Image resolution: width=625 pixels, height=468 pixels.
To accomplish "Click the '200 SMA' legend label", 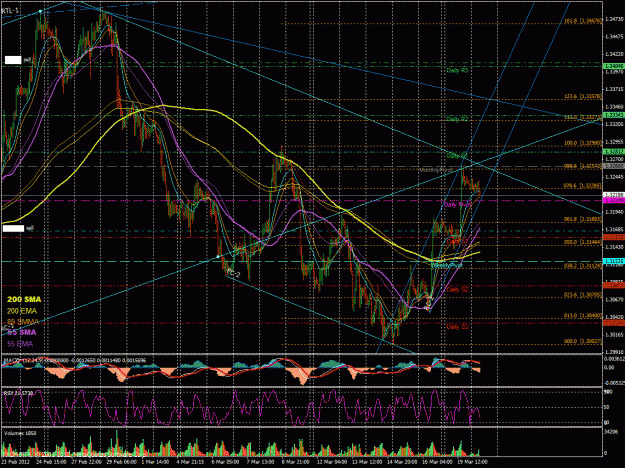I will tap(24, 299).
